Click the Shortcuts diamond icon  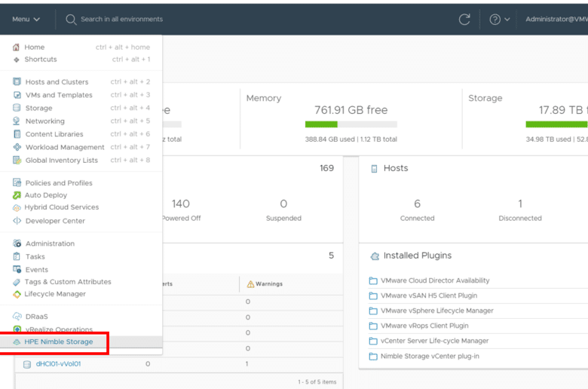[16, 60]
